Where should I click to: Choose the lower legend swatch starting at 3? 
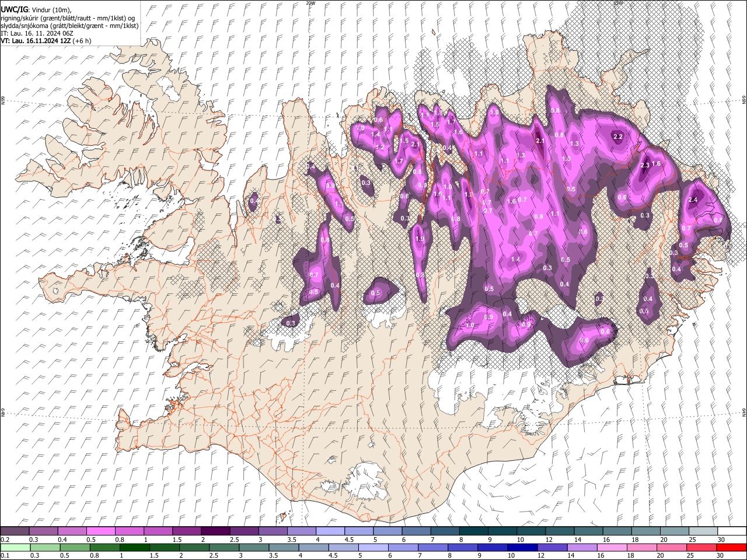[253, 547]
